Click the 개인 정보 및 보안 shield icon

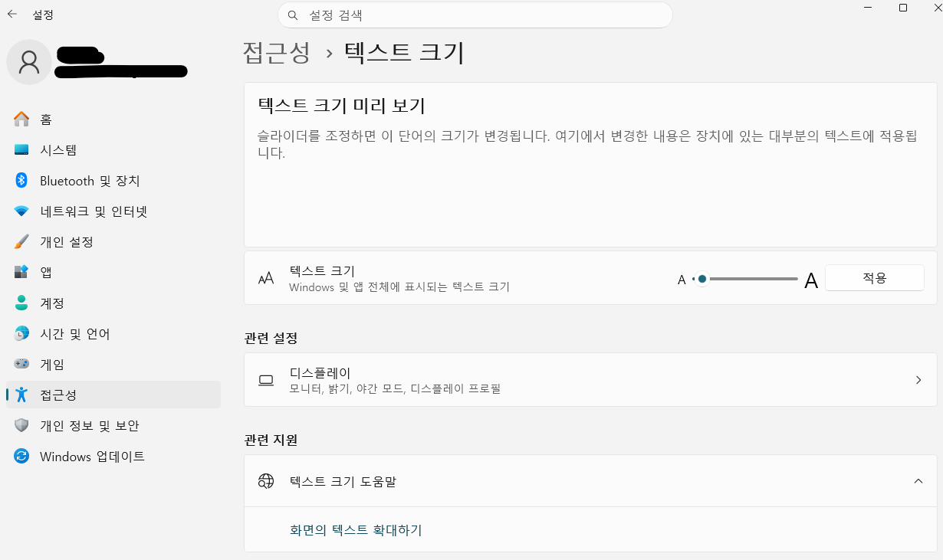point(21,425)
